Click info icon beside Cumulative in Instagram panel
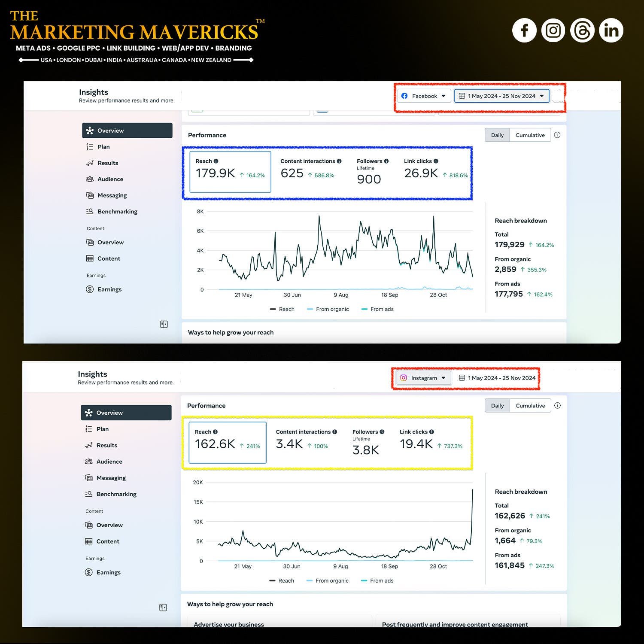Image resolution: width=644 pixels, height=644 pixels. coord(557,406)
